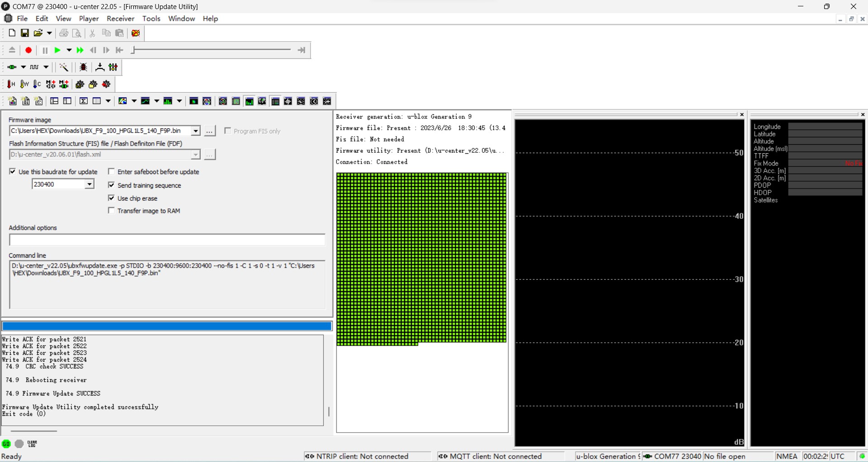Click the Additional options text field
868x462 pixels.
coord(167,240)
